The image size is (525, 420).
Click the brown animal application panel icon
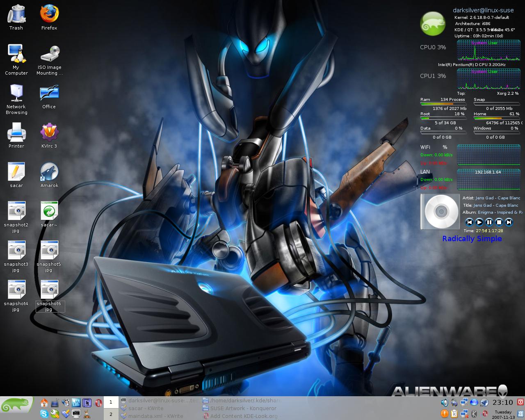[x=87, y=414]
